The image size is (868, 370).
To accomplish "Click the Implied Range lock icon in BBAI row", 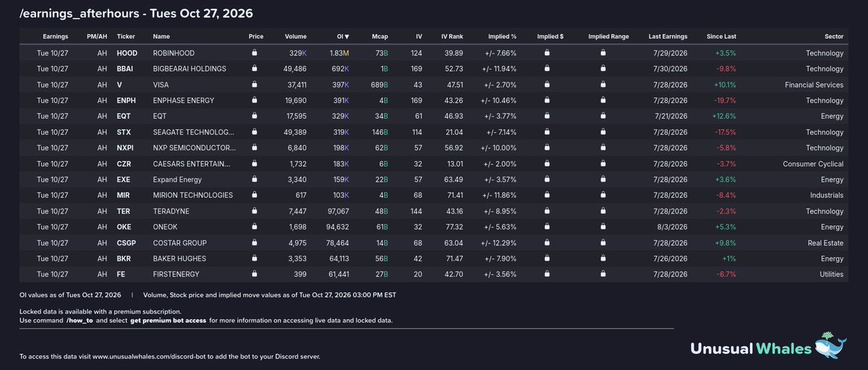I will coord(603,69).
